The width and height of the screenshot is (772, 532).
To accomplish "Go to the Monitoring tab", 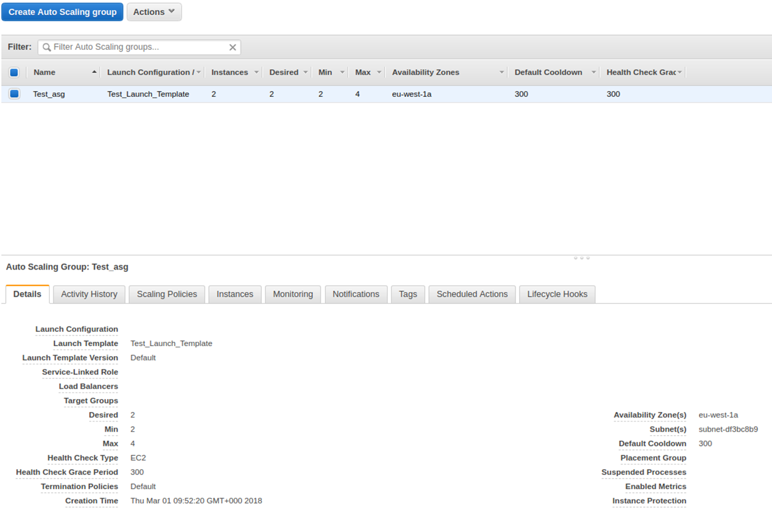I will coord(293,294).
